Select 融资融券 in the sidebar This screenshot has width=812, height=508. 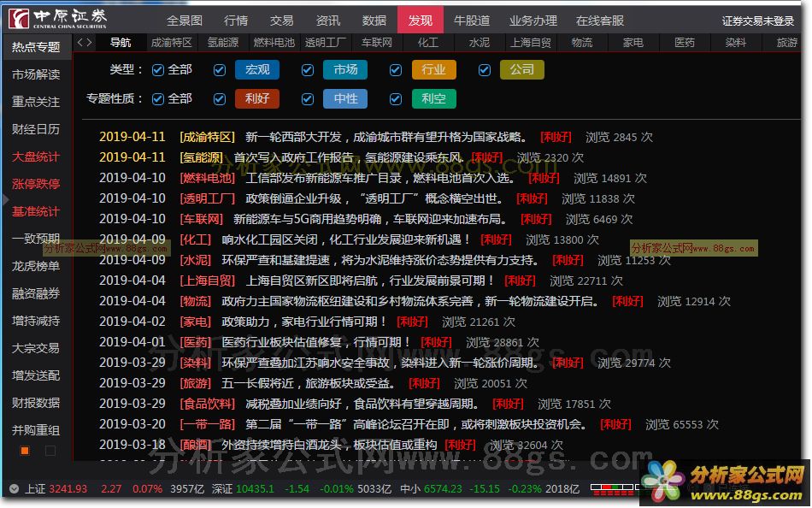click(36, 294)
